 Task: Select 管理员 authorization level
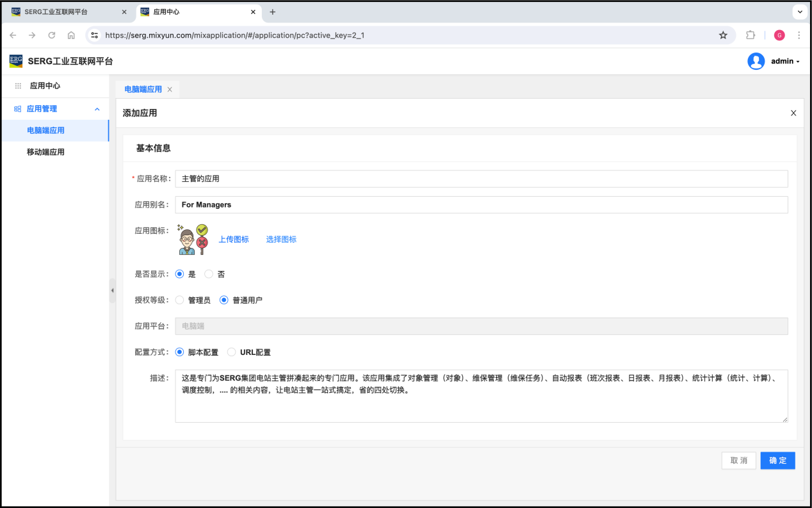[180, 300]
